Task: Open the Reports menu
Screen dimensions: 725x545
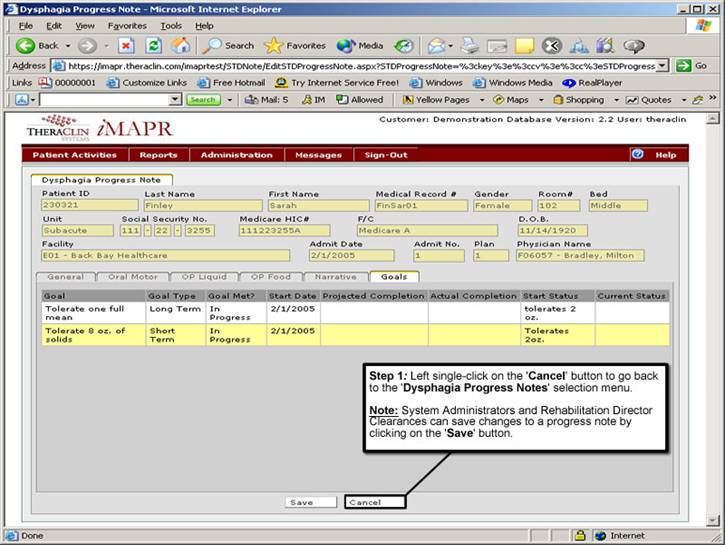Action: click(159, 155)
